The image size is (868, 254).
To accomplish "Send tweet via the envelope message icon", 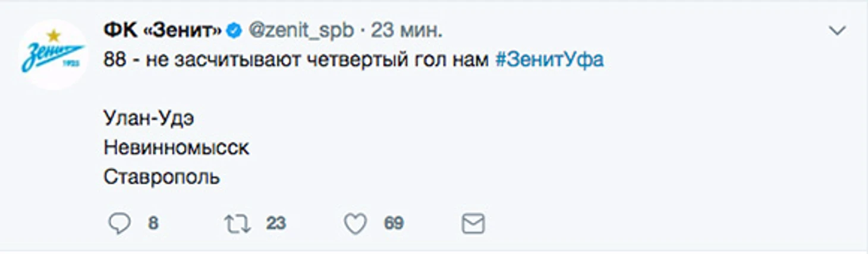I will click(x=474, y=224).
